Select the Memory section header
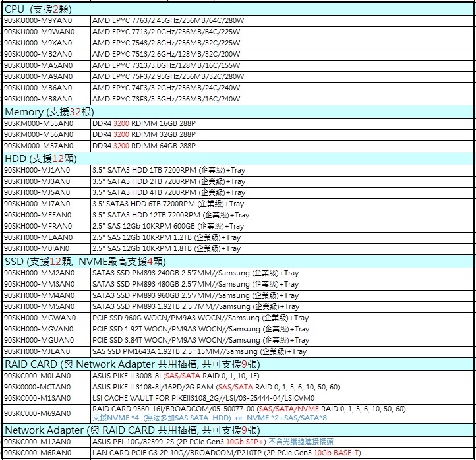The height and width of the screenshot is (460, 476). coord(238,112)
